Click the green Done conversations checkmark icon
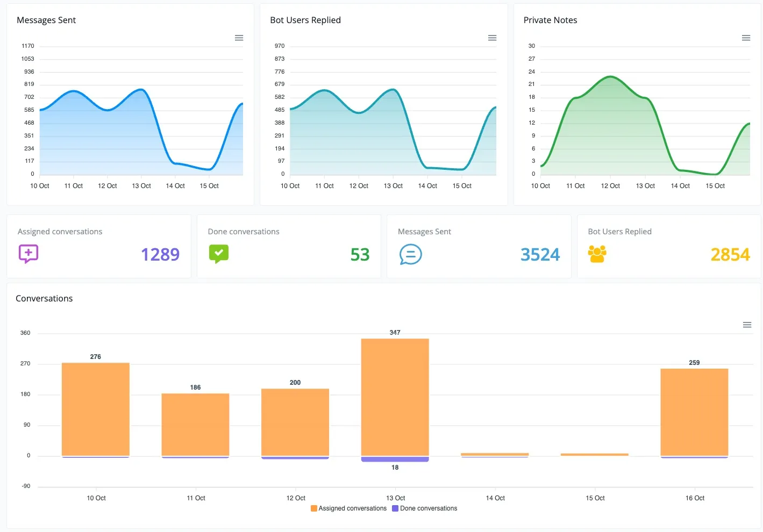Image resolution: width=763 pixels, height=532 pixels. (x=219, y=254)
